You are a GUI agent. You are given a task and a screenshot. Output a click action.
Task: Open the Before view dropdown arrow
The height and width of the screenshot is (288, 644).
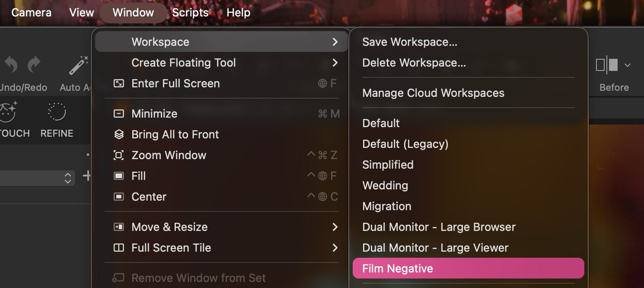pos(628,65)
